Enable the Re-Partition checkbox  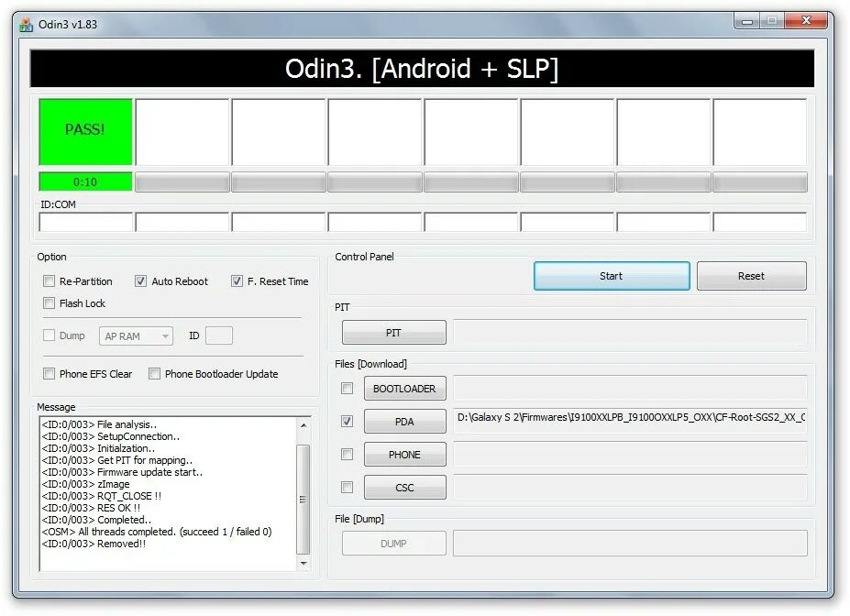click(49, 281)
